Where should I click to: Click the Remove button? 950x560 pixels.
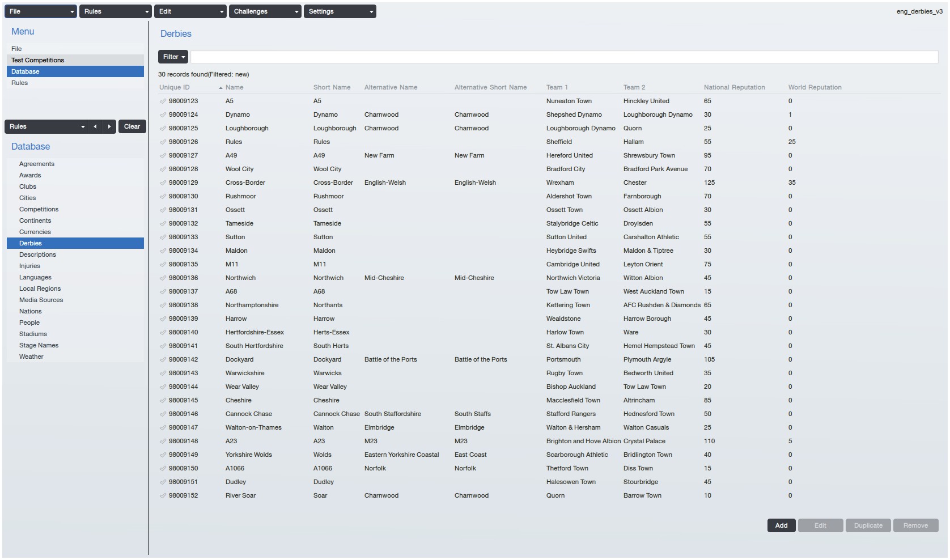[x=916, y=525]
